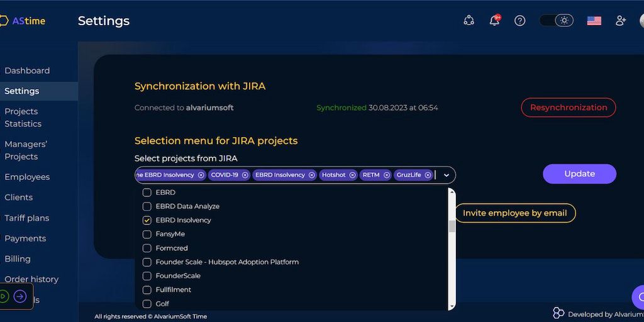
Task: Collapse the JIRA projects dropdown chevron
Action: coord(447,175)
